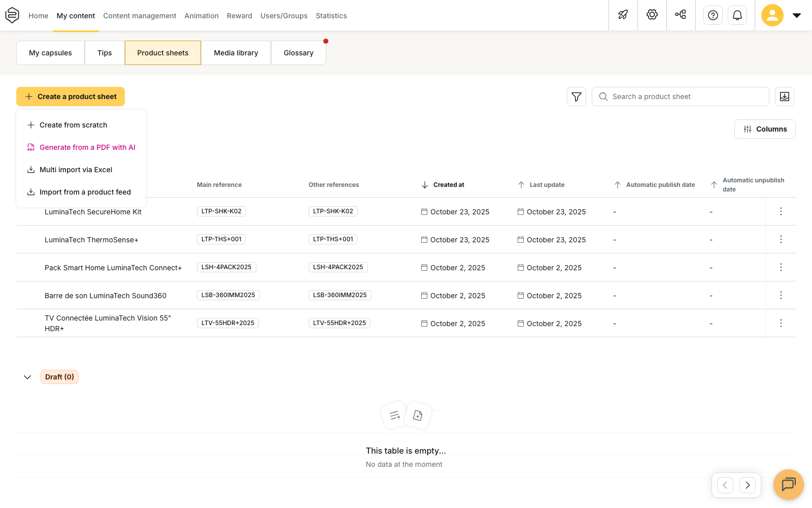812x508 pixels.
Task: Open row actions for LuminaTech ThermoSense+
Action: pos(781,239)
